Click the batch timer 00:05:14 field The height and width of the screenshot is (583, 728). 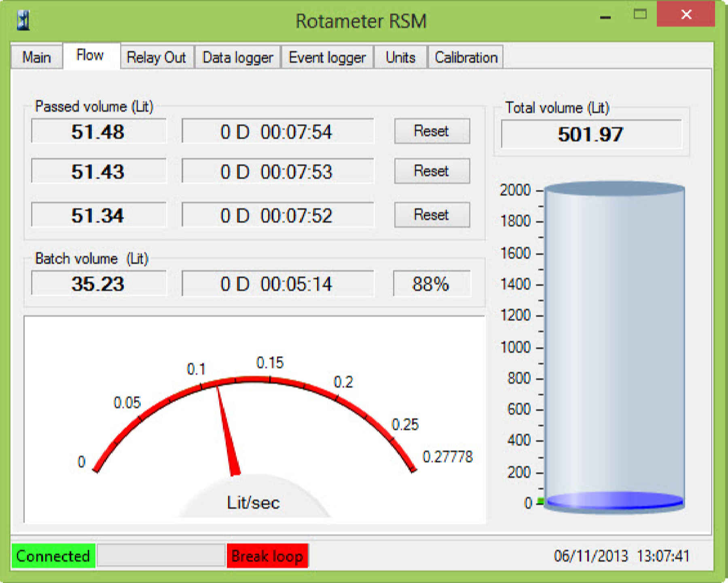click(277, 284)
